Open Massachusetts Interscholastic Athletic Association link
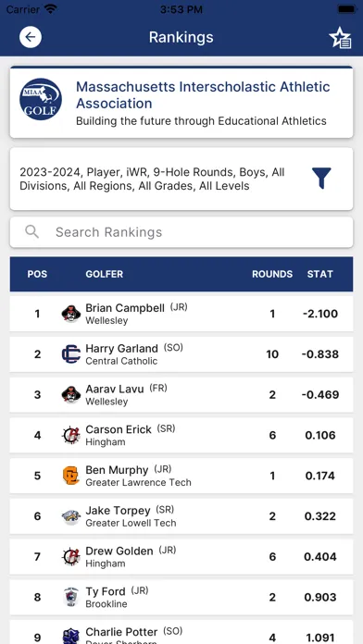This screenshot has height=644, width=363. [203, 95]
